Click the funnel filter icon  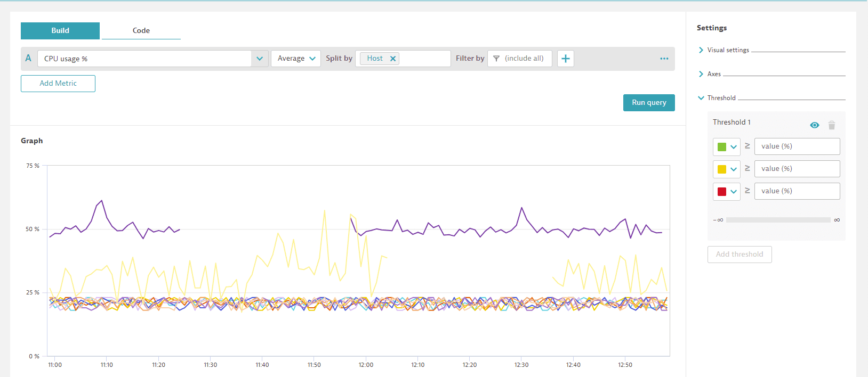496,59
